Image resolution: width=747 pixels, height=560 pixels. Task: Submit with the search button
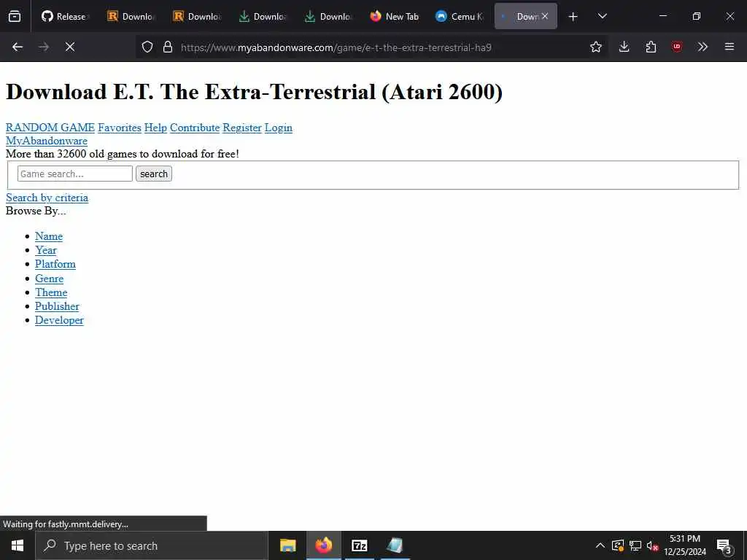[x=154, y=174]
